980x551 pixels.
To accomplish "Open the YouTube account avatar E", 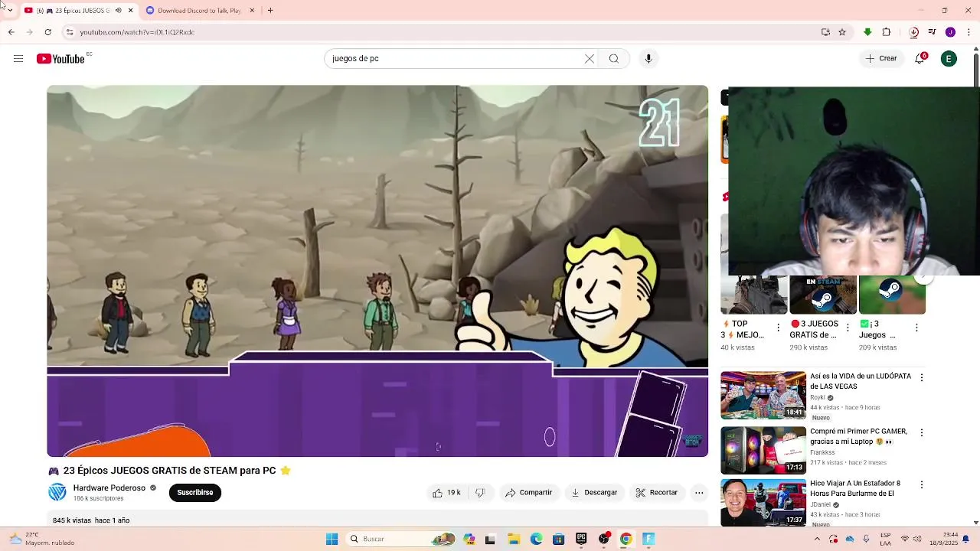I will 949,59.
